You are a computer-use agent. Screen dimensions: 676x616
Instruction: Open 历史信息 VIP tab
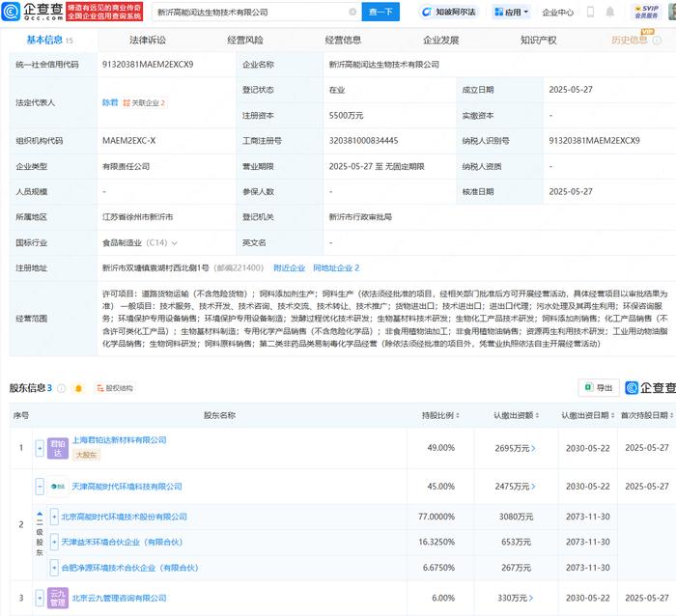coord(630,41)
